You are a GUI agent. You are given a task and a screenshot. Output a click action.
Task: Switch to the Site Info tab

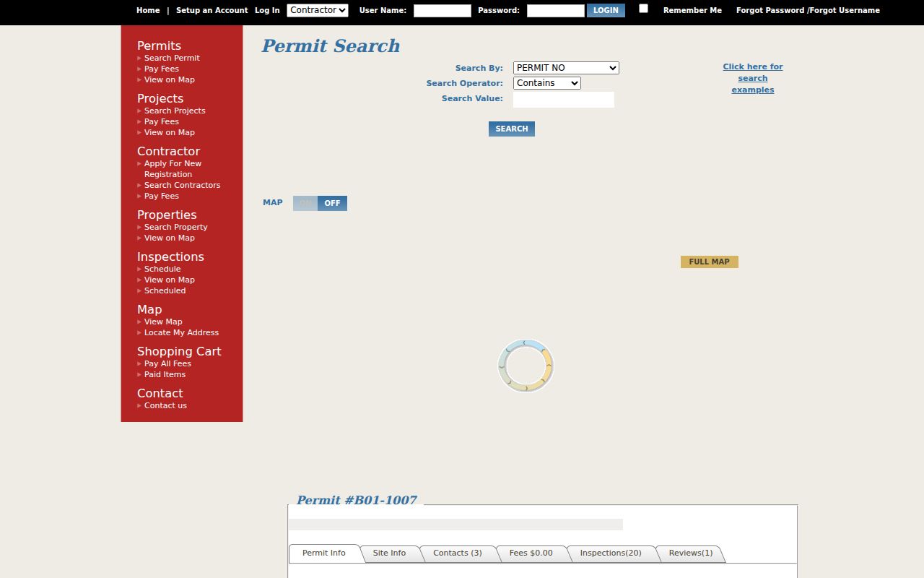(389, 553)
